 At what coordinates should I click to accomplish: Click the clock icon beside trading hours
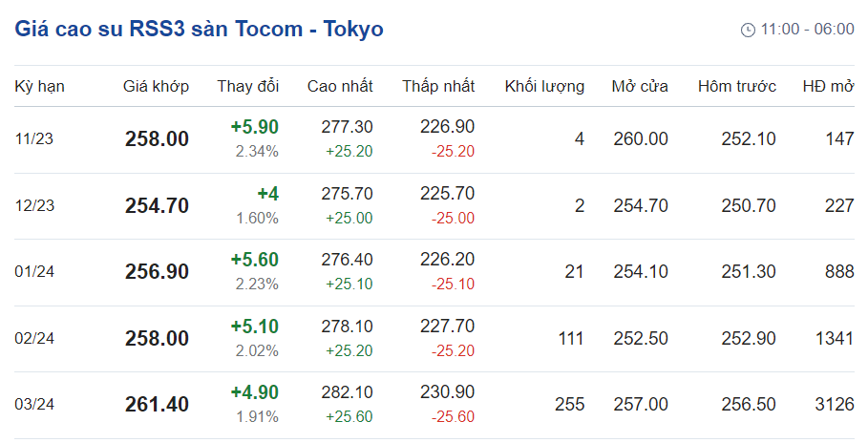(748, 30)
